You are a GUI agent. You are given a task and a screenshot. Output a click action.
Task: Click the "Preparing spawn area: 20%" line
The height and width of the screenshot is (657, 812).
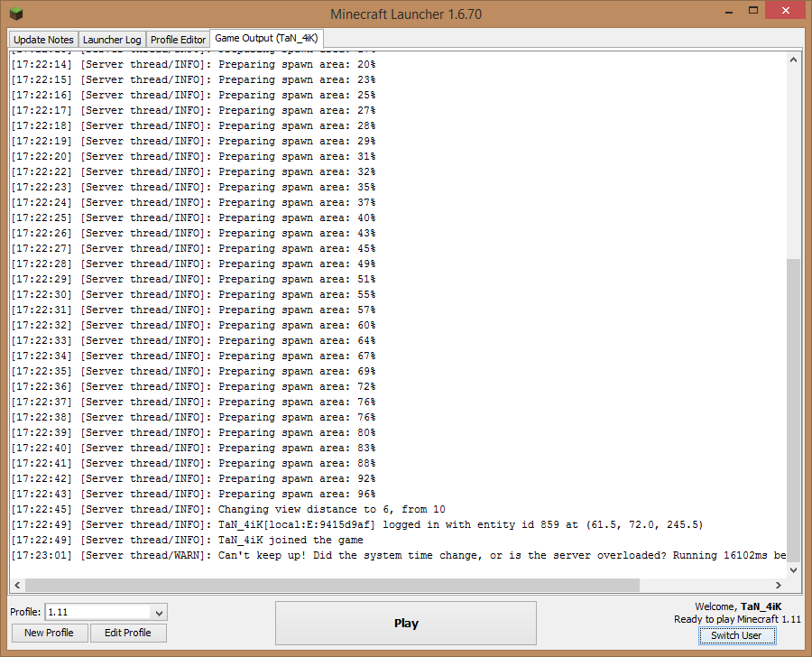[193, 64]
